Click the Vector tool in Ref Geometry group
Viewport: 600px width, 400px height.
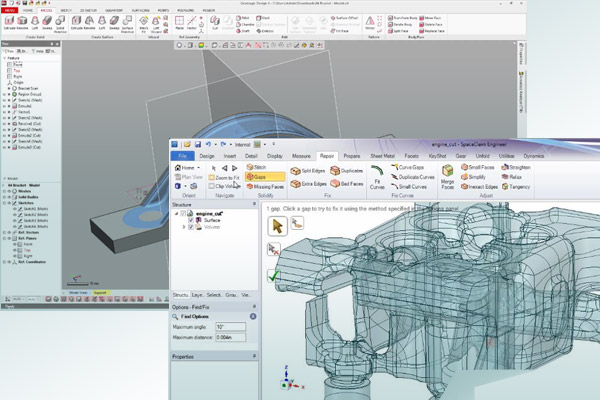click(192, 23)
